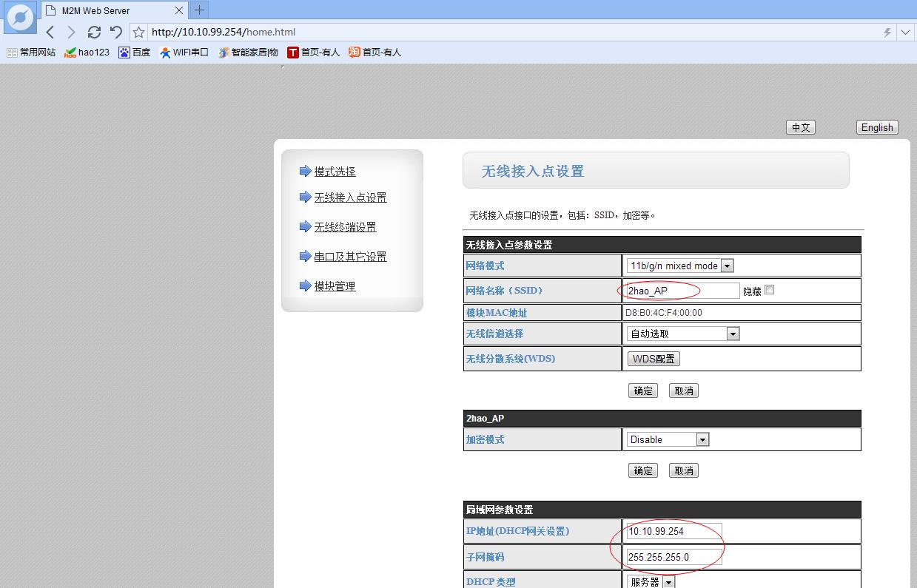Go back with the back arrow
This screenshot has width=917, height=588.
[x=50, y=32]
